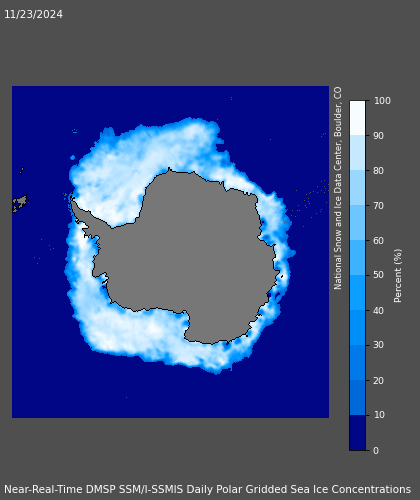Click the 50 tick label on colorbar
Image resolution: width=420 pixels, height=500 pixels.
coord(378,275)
